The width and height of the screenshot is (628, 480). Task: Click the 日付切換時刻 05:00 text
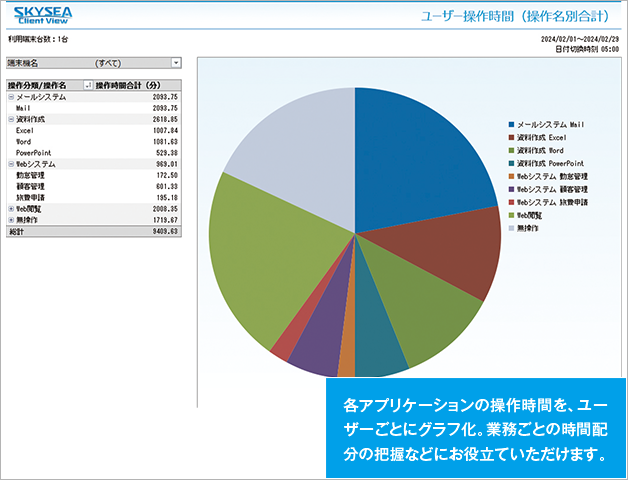pos(587,49)
